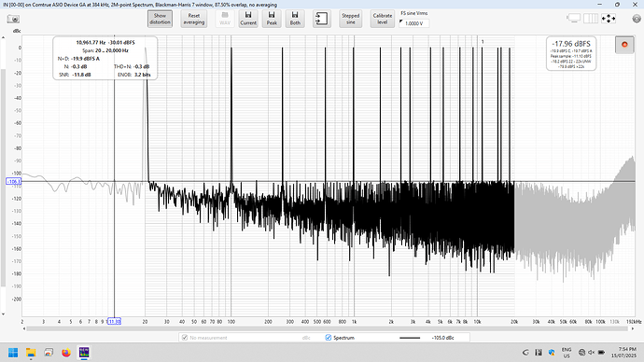Open the Windows Start menu
Viewport: 644px width, 362px height.
pos(13,353)
